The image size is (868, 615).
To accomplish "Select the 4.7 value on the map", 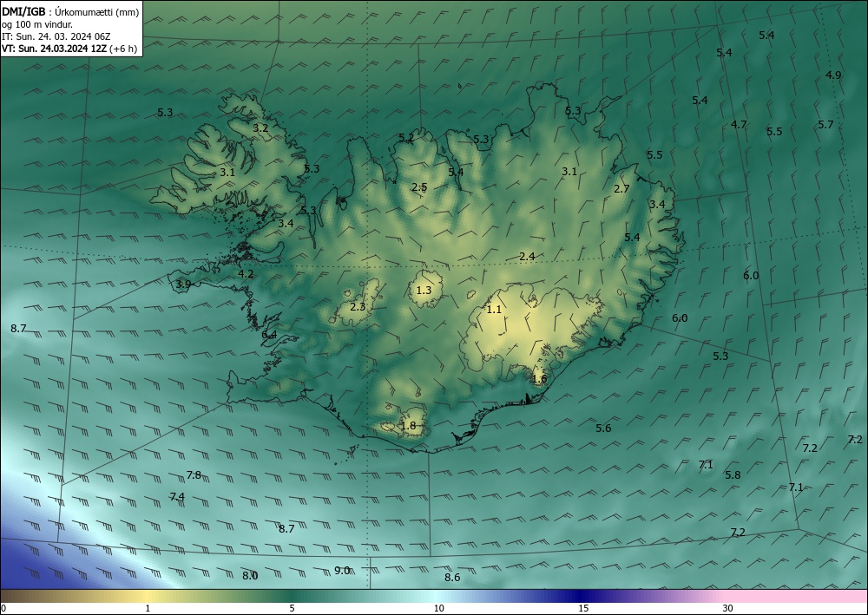I will [739, 125].
